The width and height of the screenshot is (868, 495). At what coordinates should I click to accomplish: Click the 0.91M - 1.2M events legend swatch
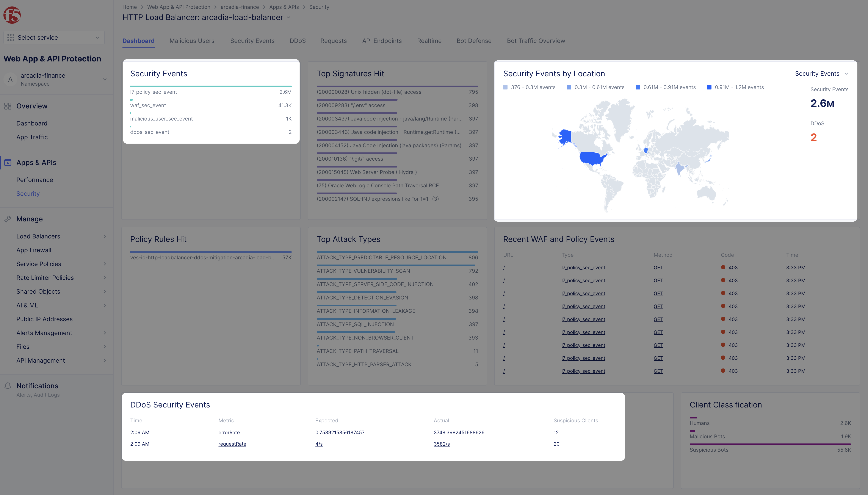709,87
